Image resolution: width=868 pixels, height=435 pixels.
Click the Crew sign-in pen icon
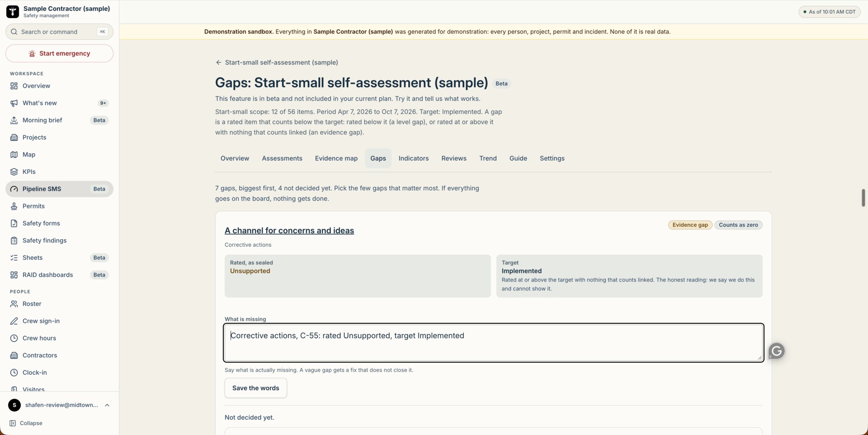[x=14, y=321]
